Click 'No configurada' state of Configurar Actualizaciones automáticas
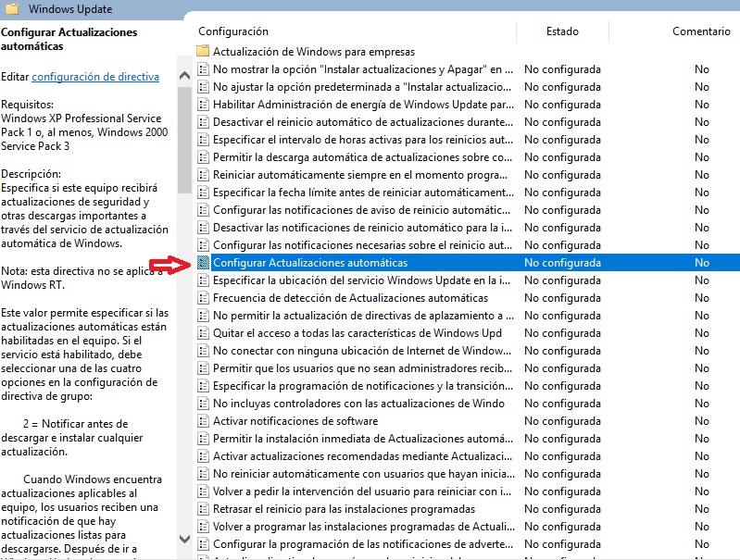The width and height of the screenshot is (740, 560). (562, 263)
